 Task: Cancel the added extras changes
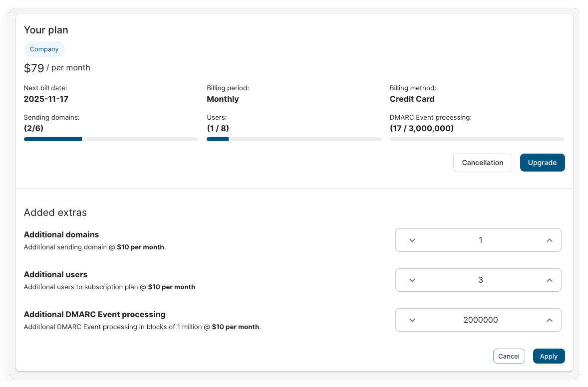pos(509,356)
